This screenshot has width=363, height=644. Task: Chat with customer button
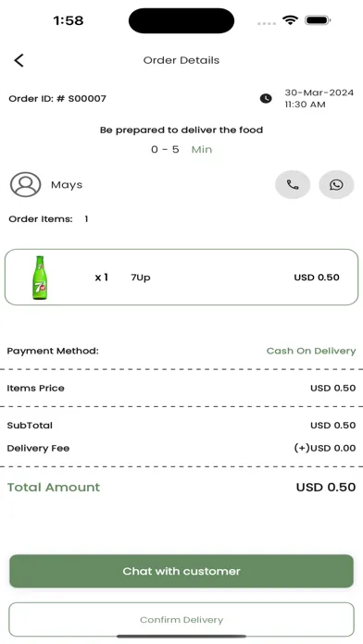click(181, 571)
